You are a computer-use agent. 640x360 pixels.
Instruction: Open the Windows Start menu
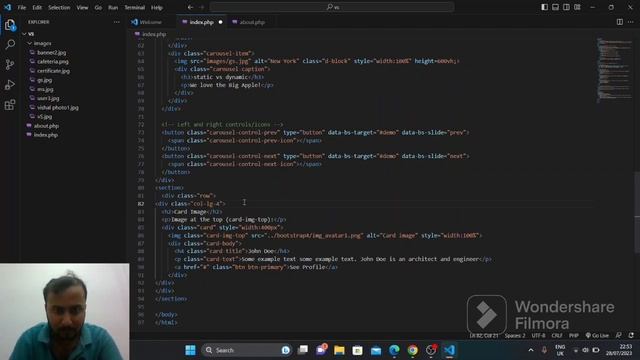tap(190, 350)
